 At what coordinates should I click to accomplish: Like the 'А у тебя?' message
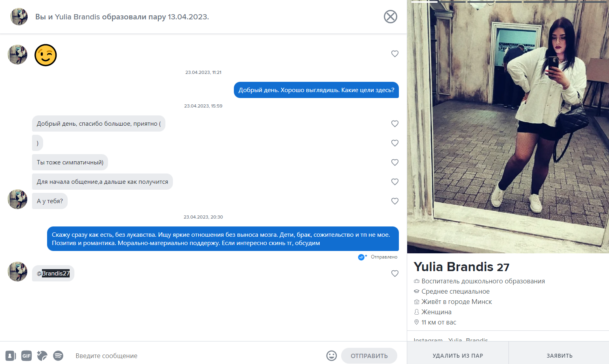[395, 201]
